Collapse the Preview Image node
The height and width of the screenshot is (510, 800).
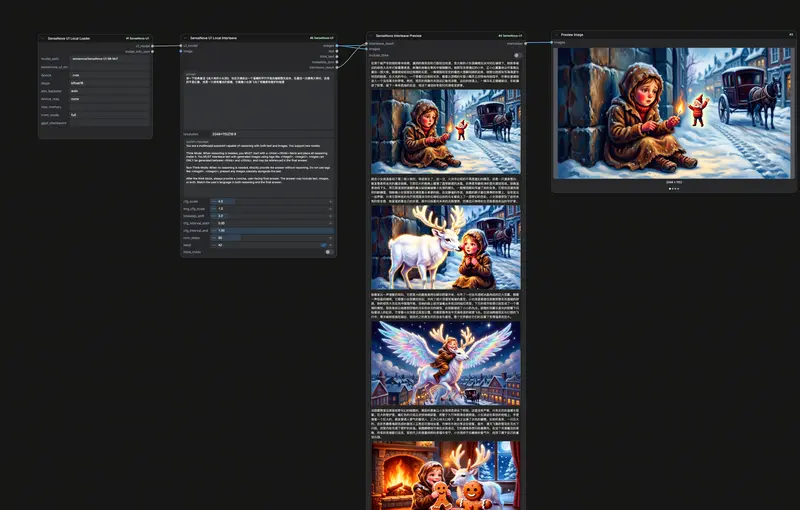click(x=556, y=35)
